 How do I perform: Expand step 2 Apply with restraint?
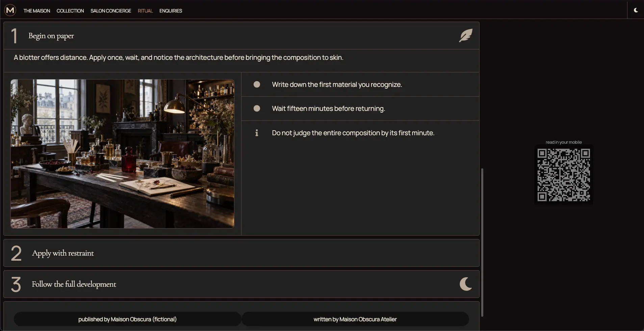[x=241, y=253]
